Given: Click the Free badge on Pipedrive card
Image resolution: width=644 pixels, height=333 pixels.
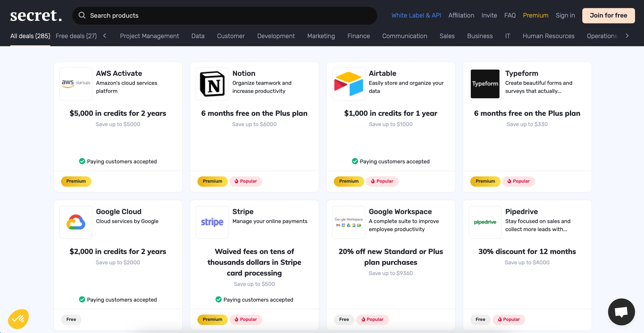Looking at the screenshot, I should point(480,320).
